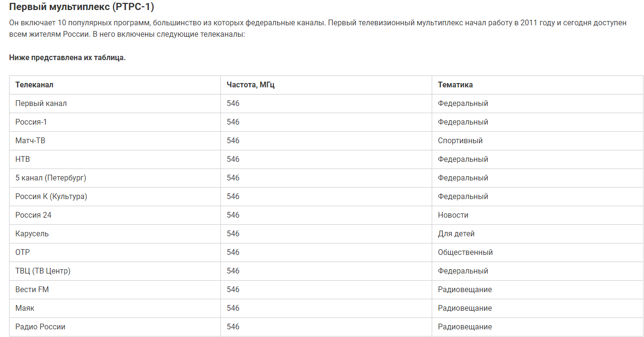This screenshot has height=337, width=644.
Task: Click the Россия-1 channel cell
Action: (x=115, y=122)
